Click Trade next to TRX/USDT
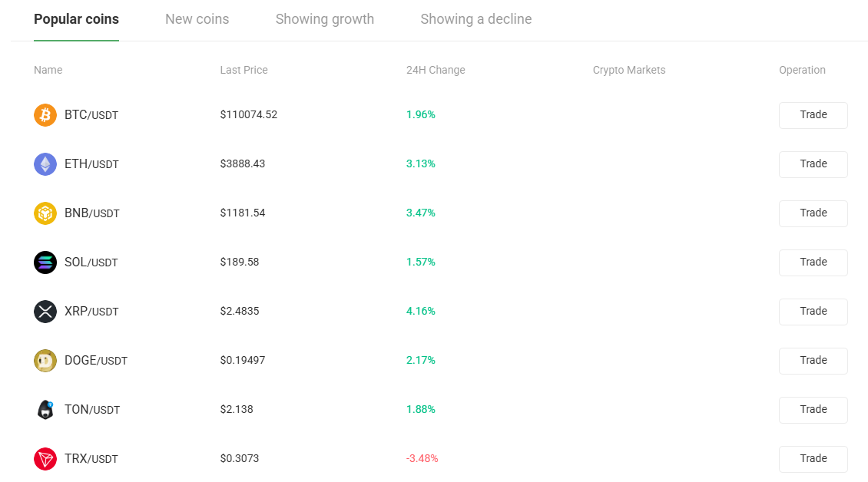Screen dimensions: 868x482 (x=813, y=459)
